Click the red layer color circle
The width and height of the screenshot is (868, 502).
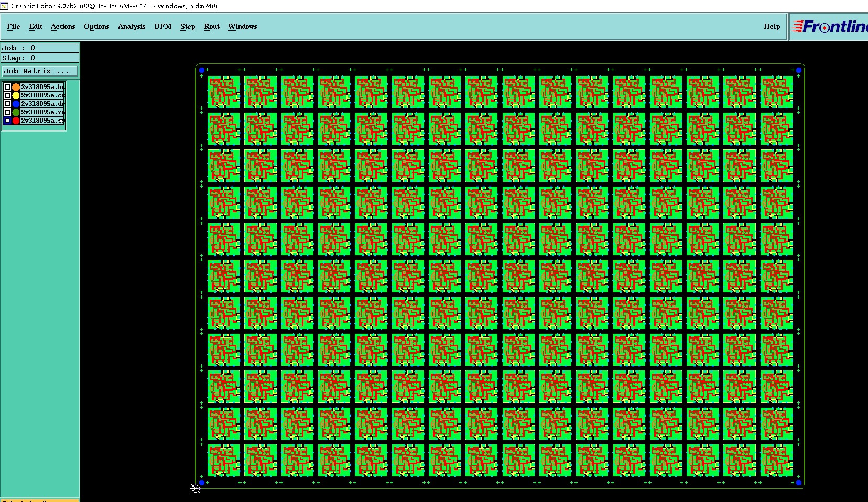(x=16, y=121)
